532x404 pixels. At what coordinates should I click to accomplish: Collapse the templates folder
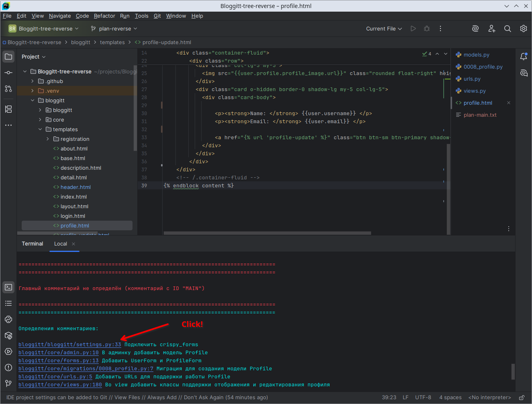tap(40, 129)
